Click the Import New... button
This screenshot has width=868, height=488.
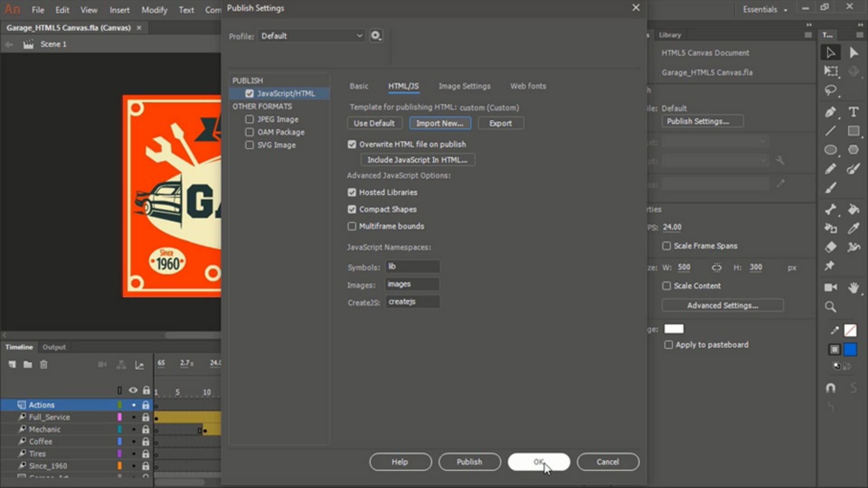439,123
